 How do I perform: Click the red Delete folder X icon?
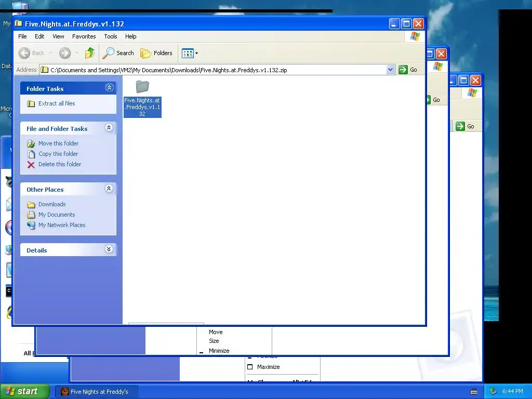pyautogui.click(x=31, y=165)
